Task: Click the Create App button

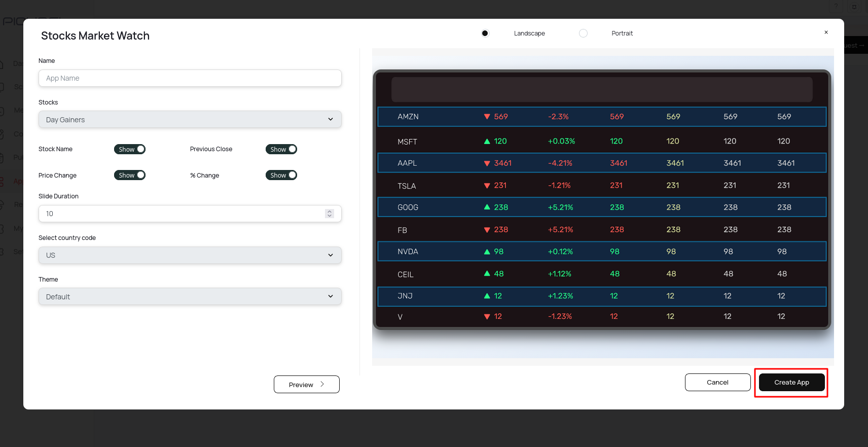Action: pos(791,383)
